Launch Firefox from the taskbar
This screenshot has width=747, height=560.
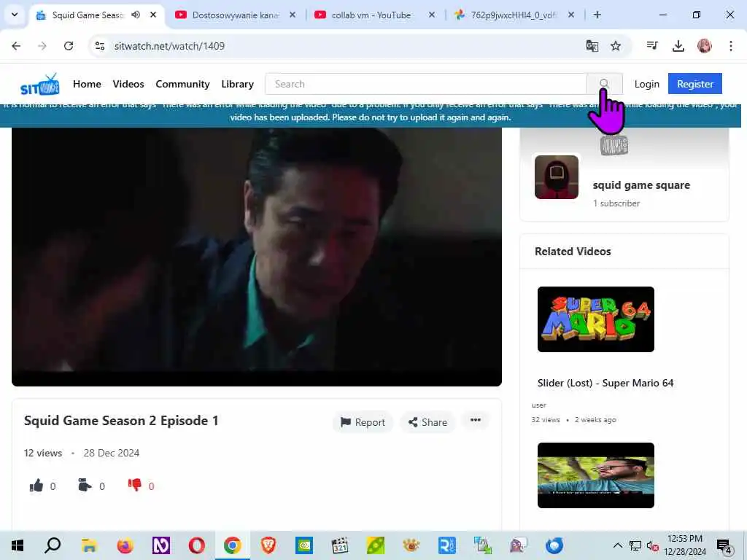pyautogui.click(x=125, y=545)
